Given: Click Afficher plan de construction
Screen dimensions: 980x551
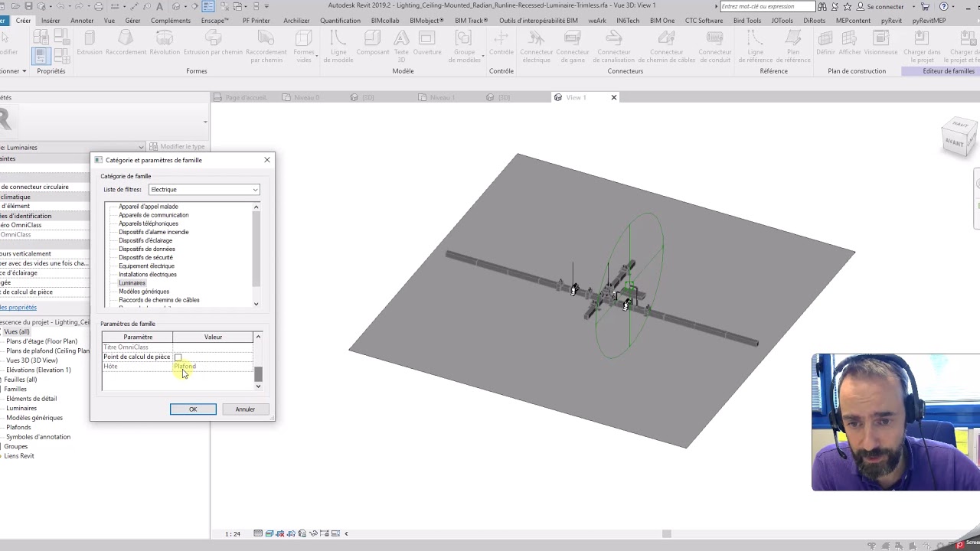Looking at the screenshot, I should tap(850, 42).
